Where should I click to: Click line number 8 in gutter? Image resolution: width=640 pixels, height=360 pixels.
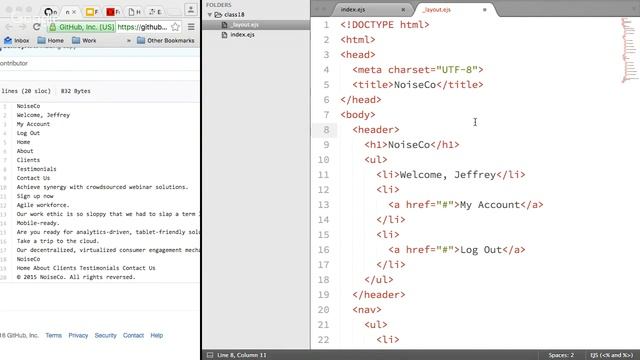[x=326, y=130]
